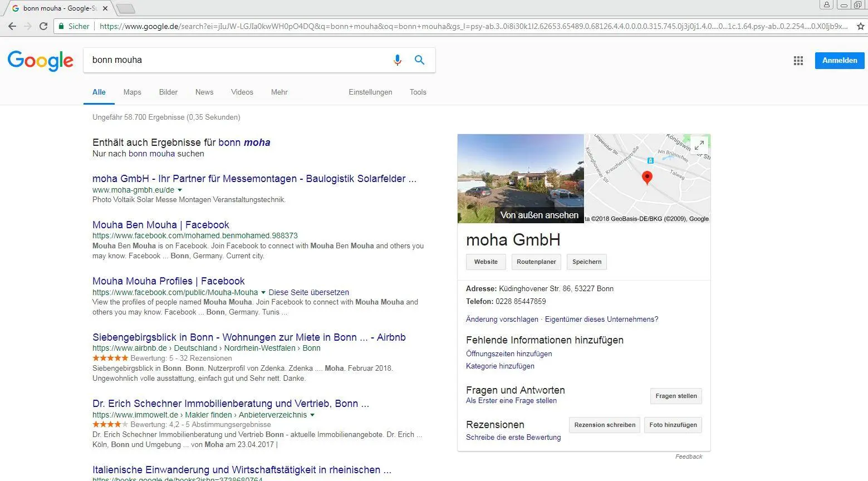Click the microphone voice search icon
Image resolution: width=868 pixels, height=481 pixels.
[x=398, y=60]
